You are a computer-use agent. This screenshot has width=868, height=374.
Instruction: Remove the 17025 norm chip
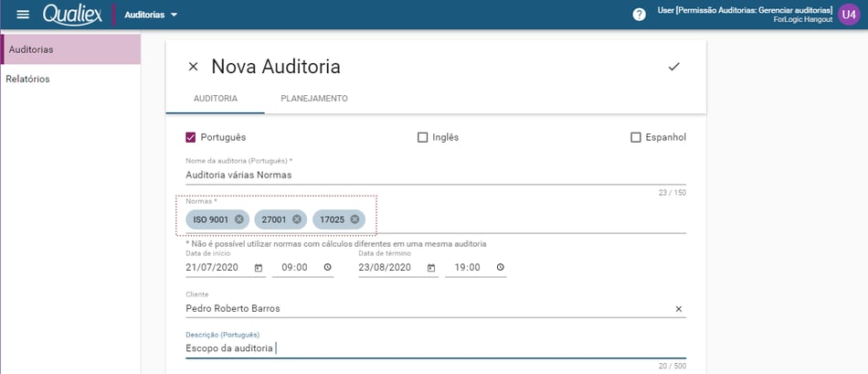pos(355,219)
